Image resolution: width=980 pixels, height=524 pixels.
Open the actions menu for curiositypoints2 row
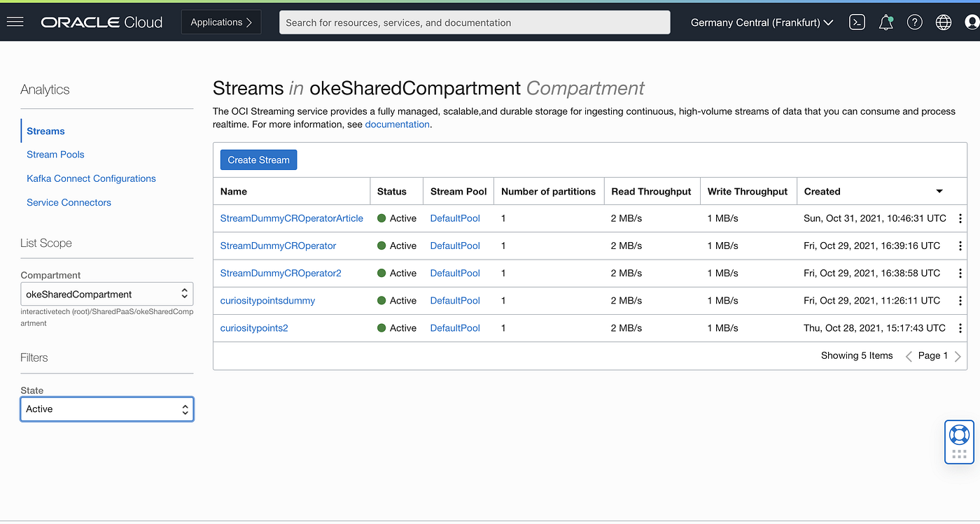point(960,328)
